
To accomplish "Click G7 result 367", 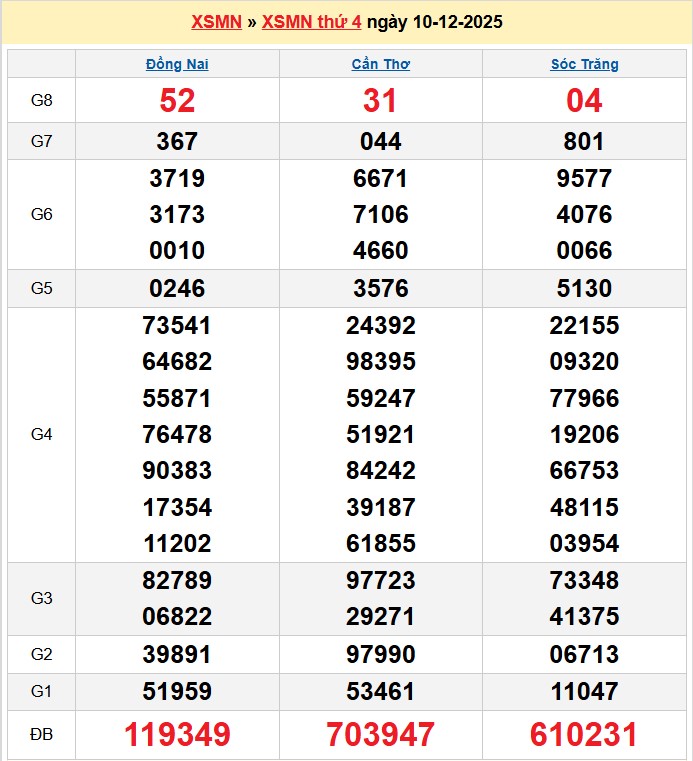I will click(177, 141).
